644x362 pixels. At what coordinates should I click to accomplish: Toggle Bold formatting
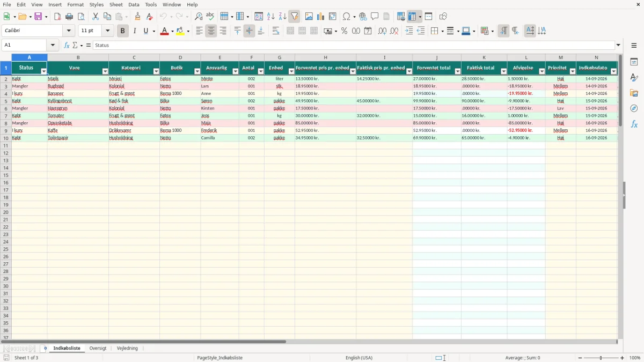click(x=123, y=31)
